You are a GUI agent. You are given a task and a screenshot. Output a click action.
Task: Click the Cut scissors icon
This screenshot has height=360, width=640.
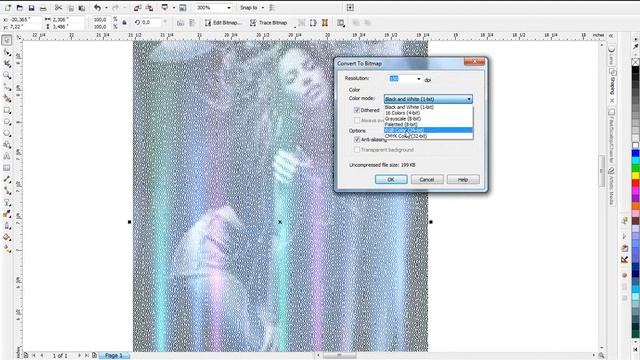pos(58,8)
